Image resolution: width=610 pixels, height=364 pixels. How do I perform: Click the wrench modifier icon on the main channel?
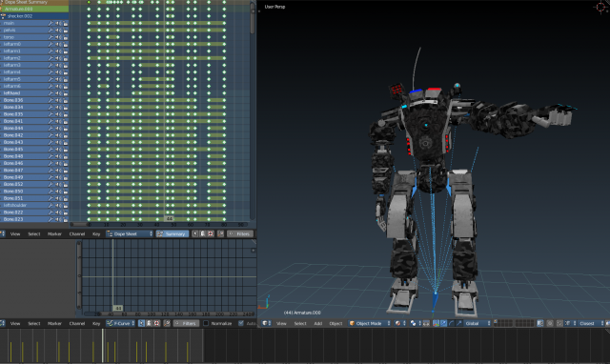click(x=51, y=23)
